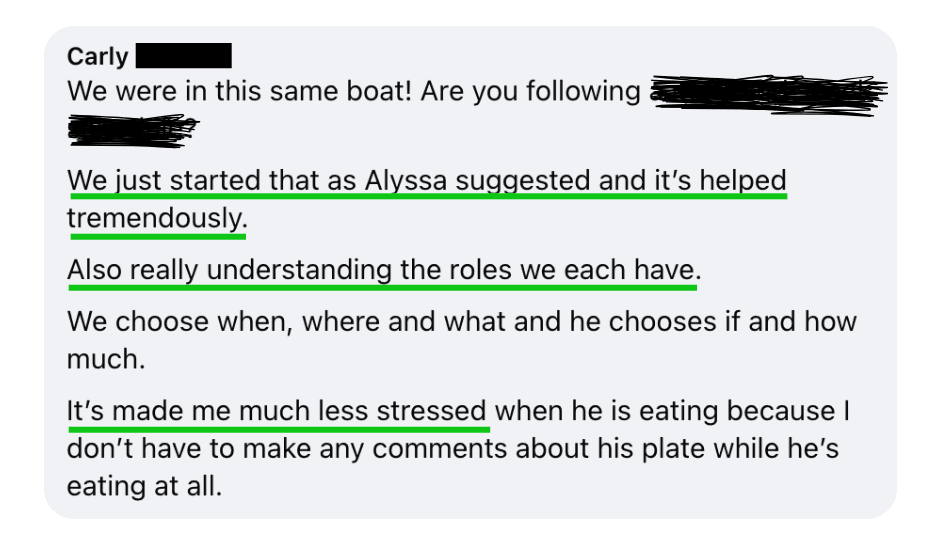The width and height of the screenshot is (942, 538).
Task: Click the 'suggested and it's helped' text
Action: point(621,181)
